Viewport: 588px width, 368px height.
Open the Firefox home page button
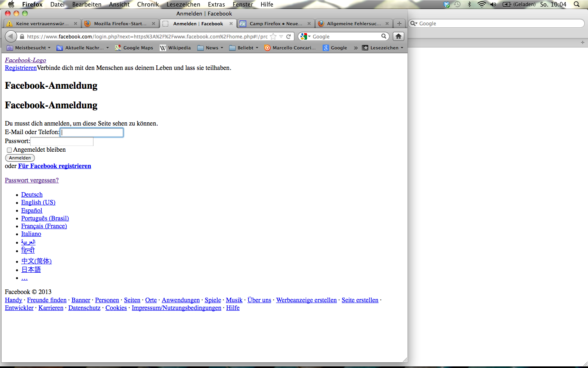[399, 36]
